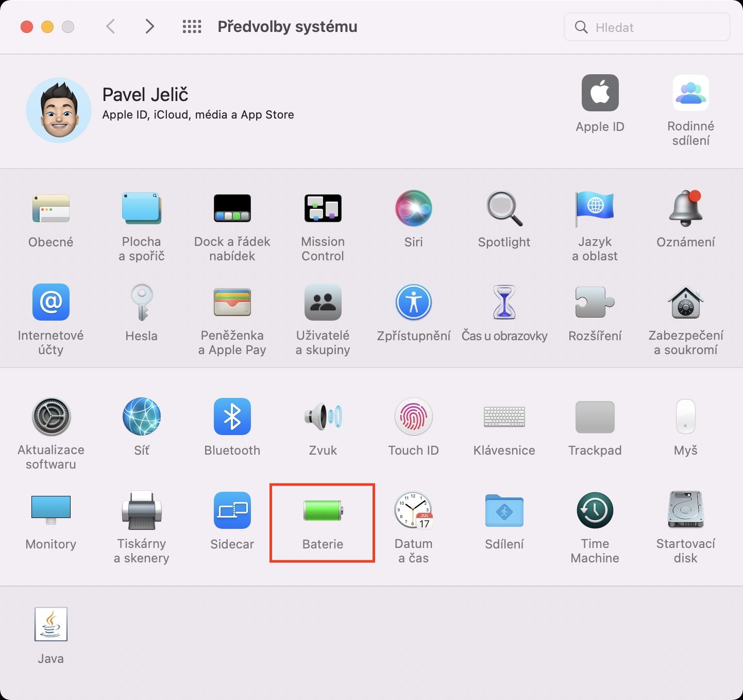Open Mission Control preferences

pos(323,209)
